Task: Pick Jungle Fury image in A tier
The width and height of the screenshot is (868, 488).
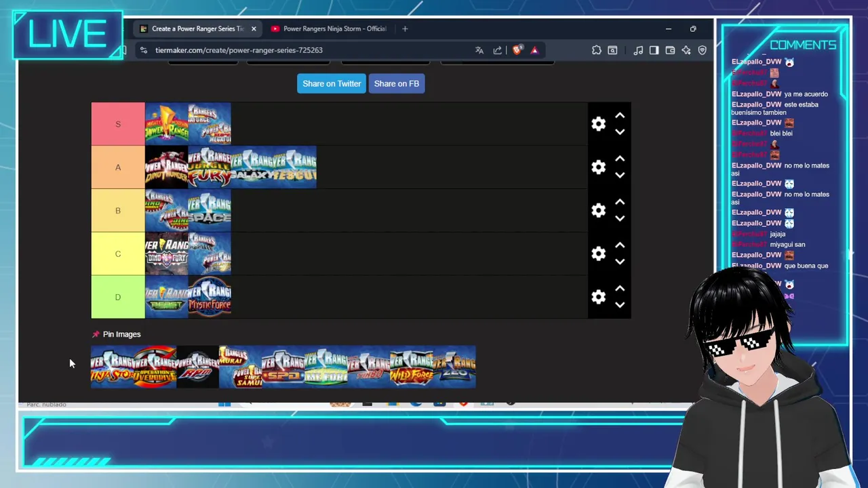Action: tap(210, 167)
